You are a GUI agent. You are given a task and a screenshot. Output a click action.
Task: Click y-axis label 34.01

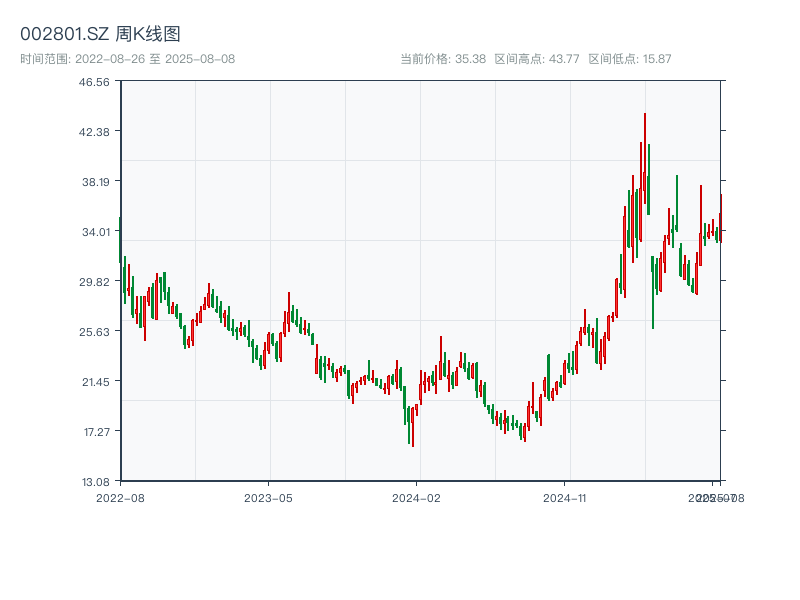(x=95, y=232)
